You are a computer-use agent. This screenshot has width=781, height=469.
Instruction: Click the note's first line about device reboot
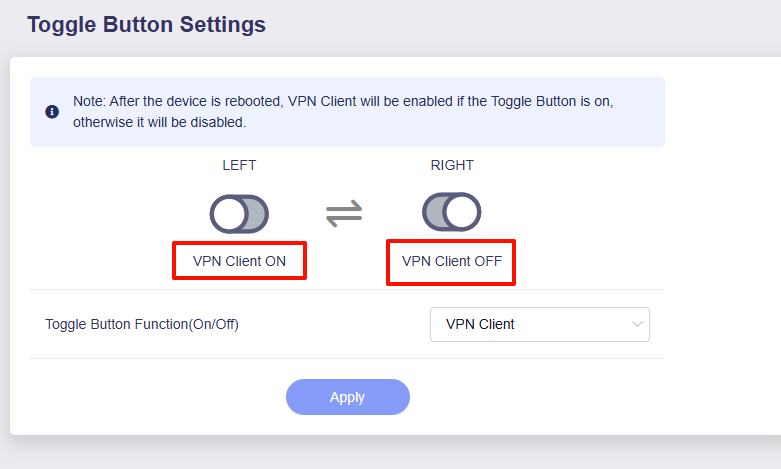click(x=342, y=102)
